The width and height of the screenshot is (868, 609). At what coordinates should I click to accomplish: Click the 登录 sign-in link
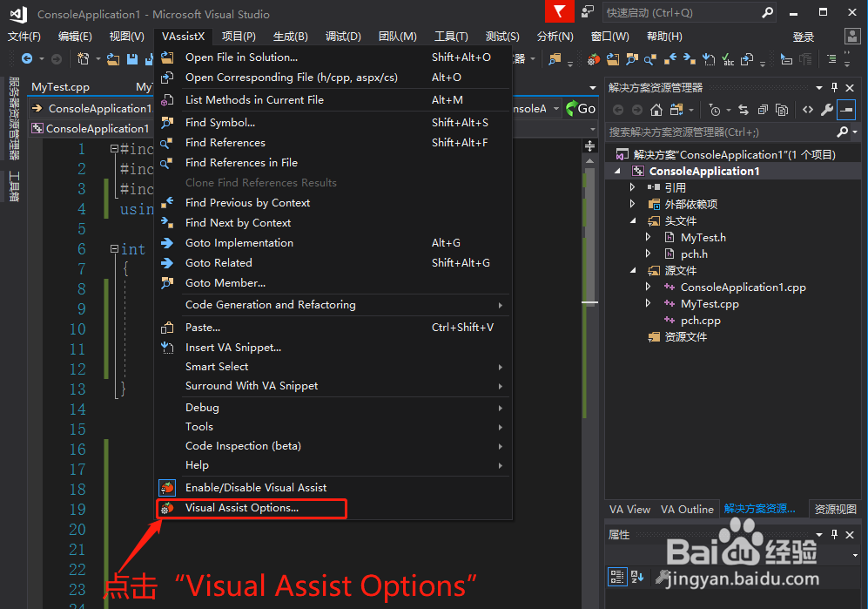[804, 37]
